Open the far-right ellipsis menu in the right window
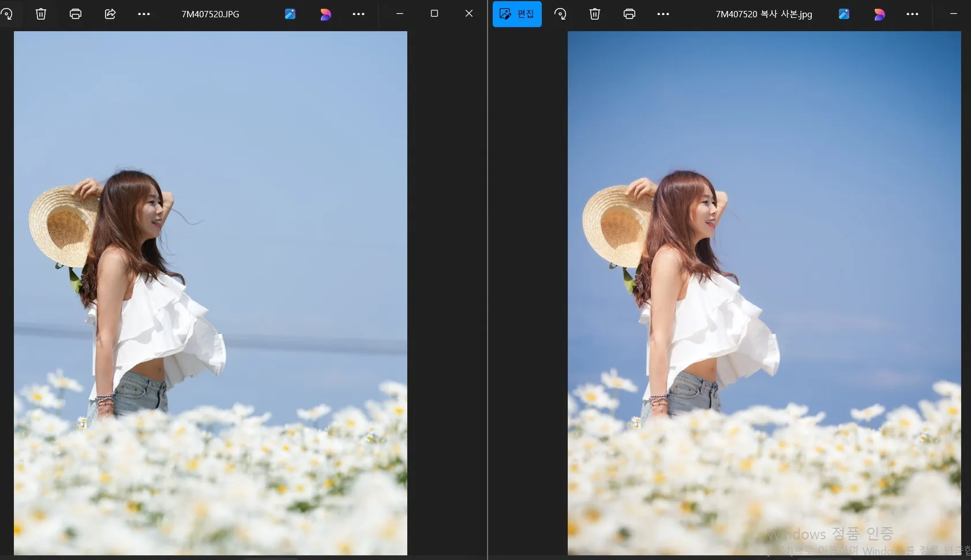The width and height of the screenshot is (971, 560). point(913,14)
